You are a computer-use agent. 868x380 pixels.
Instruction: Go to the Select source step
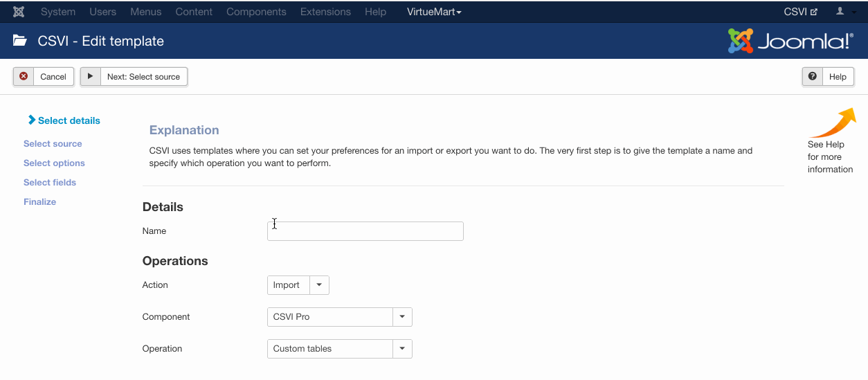[x=53, y=144]
